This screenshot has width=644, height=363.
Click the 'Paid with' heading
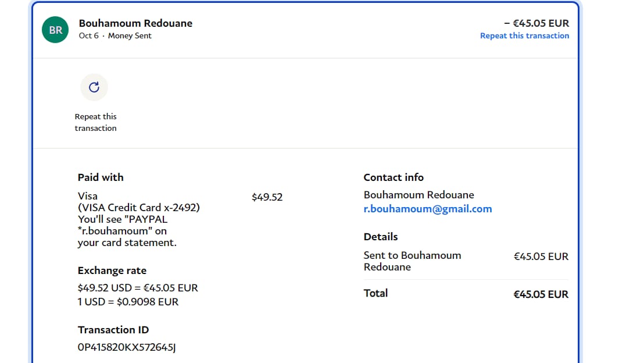coord(101,177)
